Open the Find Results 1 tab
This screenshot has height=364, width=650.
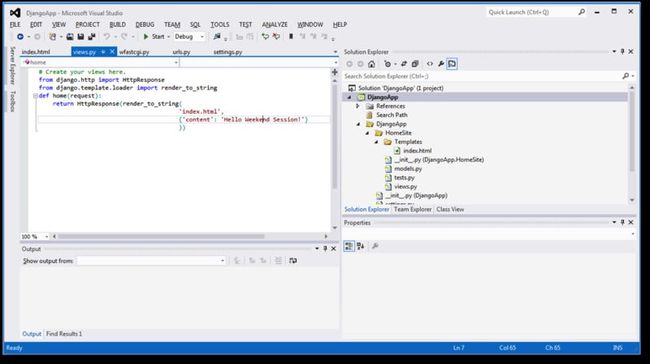pyautogui.click(x=64, y=334)
